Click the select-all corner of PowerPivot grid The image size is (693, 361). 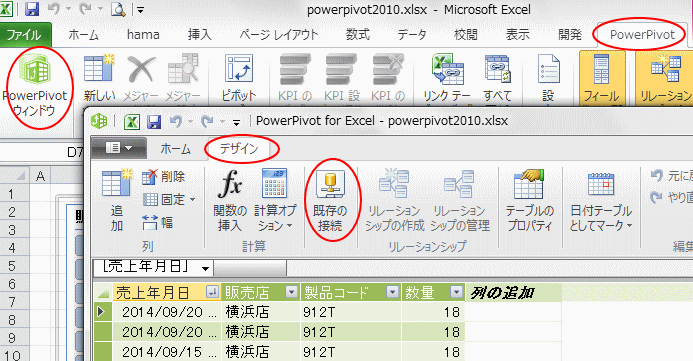pyautogui.click(x=103, y=293)
